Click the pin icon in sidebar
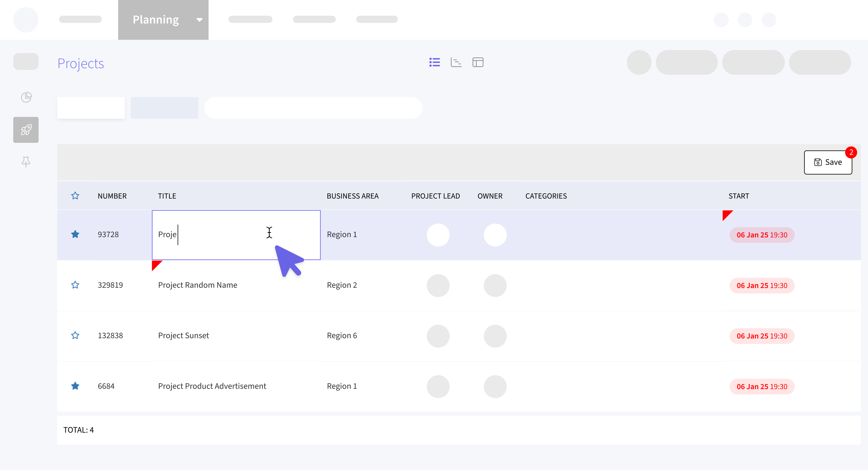 26,162
